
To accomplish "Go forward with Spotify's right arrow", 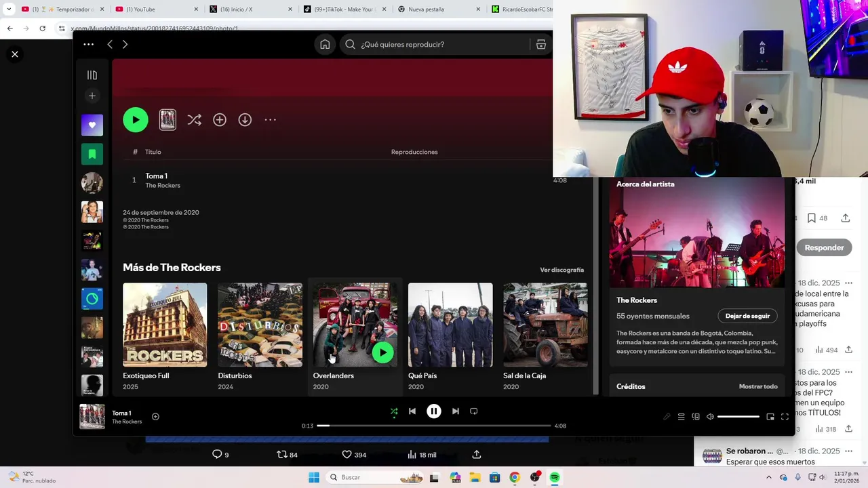I will 125,44.
